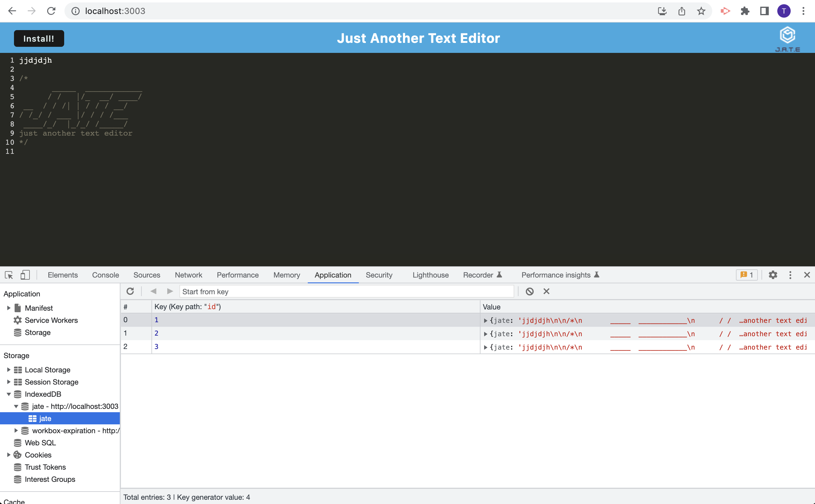
Task: Expand the Local Storage section
Action: [x=8, y=370]
